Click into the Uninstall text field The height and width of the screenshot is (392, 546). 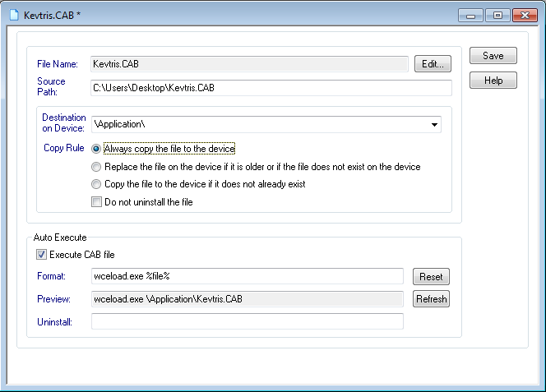(248, 321)
